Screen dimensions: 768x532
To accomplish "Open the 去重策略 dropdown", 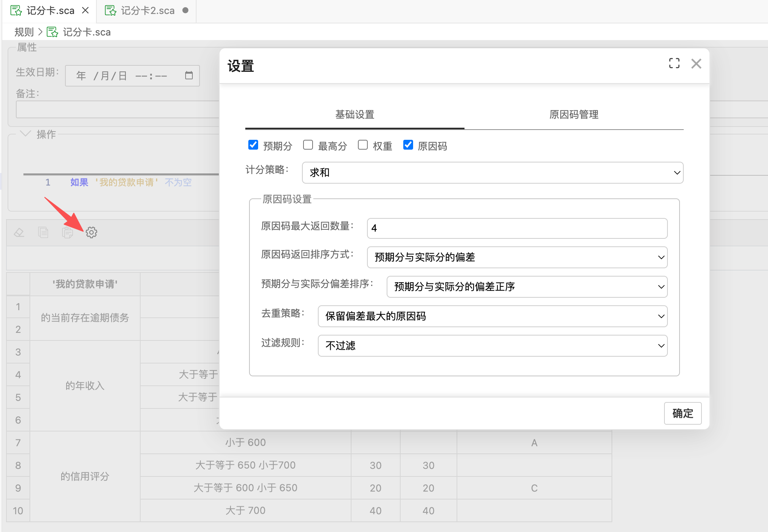I will [492, 316].
